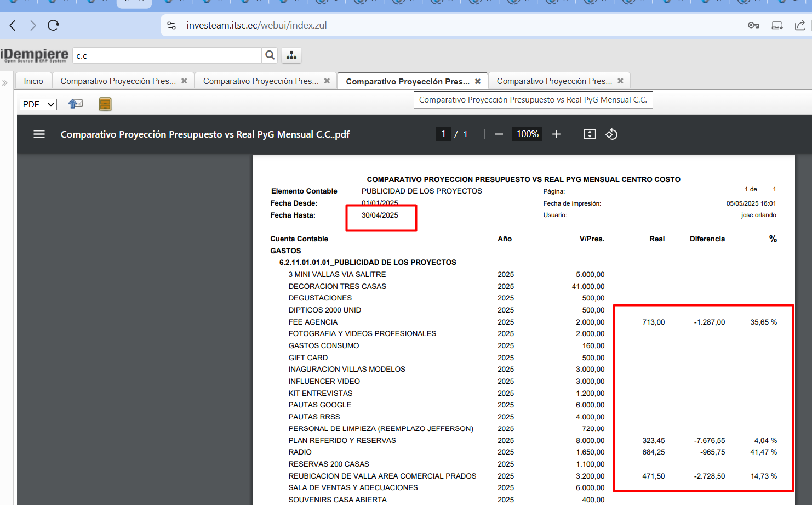Close the last Comparativo Proyección tab

point(620,81)
